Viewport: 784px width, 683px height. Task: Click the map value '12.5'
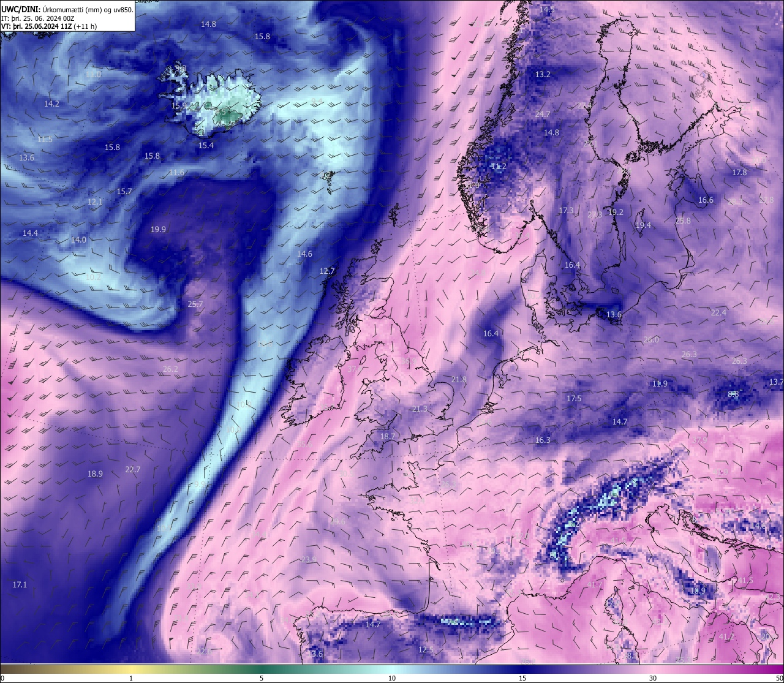[x=426, y=650]
